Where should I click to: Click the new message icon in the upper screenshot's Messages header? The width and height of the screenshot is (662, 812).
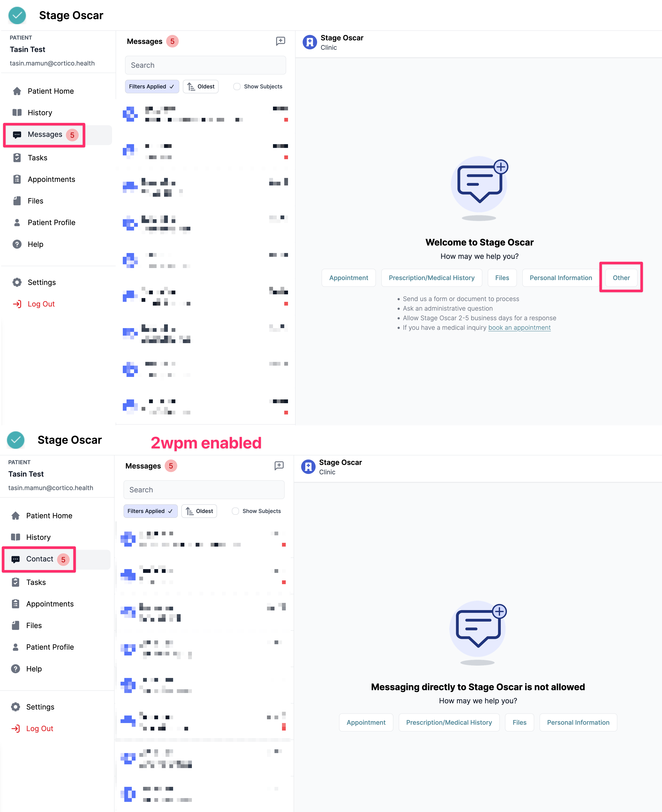[x=280, y=41]
